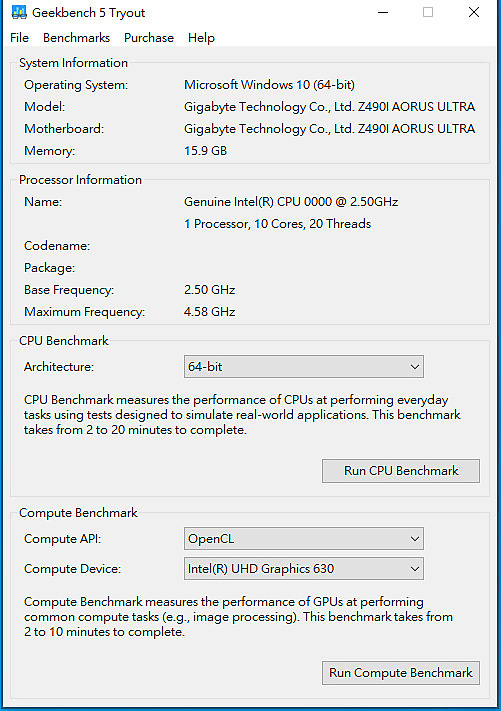Open the File menu
This screenshot has height=711, width=501.
pyautogui.click(x=19, y=38)
